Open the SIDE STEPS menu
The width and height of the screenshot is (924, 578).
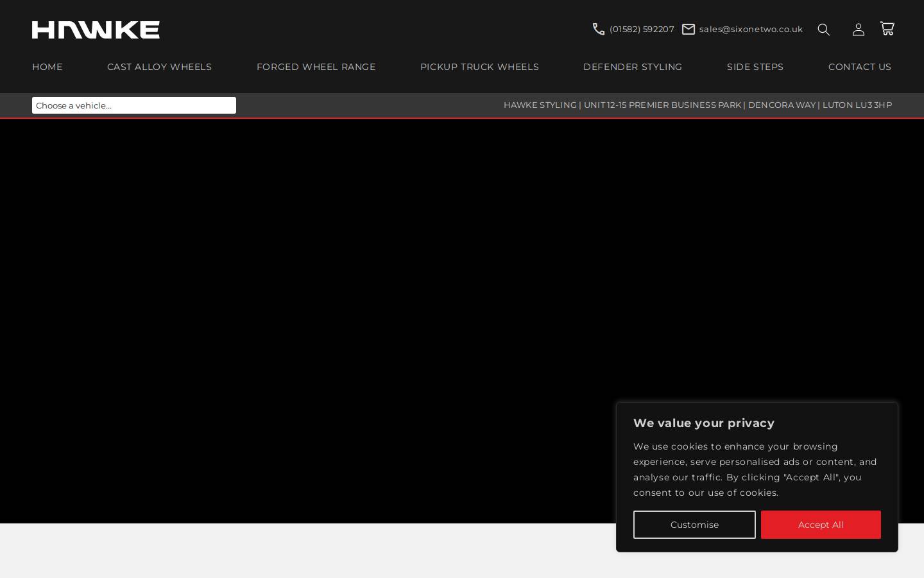click(755, 67)
